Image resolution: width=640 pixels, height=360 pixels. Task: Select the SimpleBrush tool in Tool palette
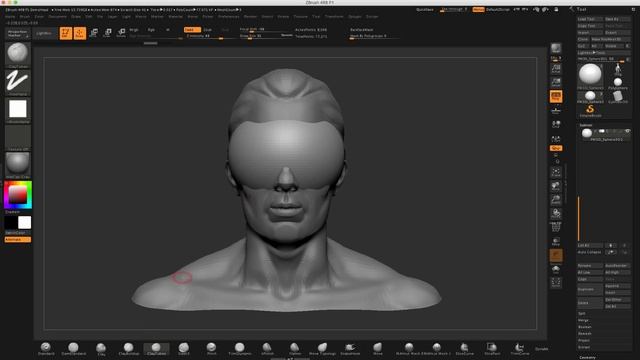[590, 110]
